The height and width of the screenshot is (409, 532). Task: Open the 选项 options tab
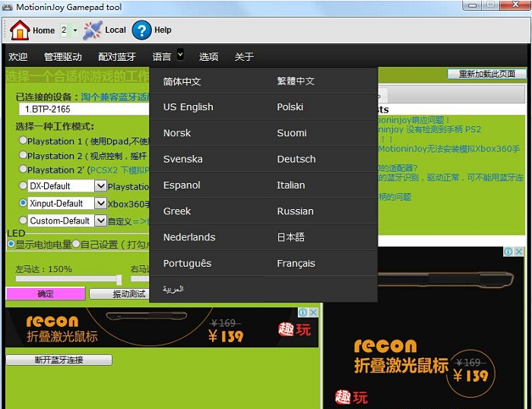209,56
